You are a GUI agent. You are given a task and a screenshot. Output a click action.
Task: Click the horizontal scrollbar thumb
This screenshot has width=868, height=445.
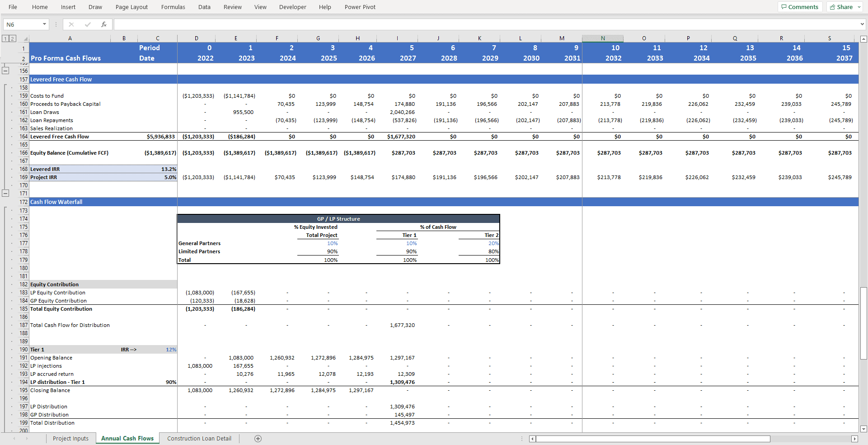653,439
